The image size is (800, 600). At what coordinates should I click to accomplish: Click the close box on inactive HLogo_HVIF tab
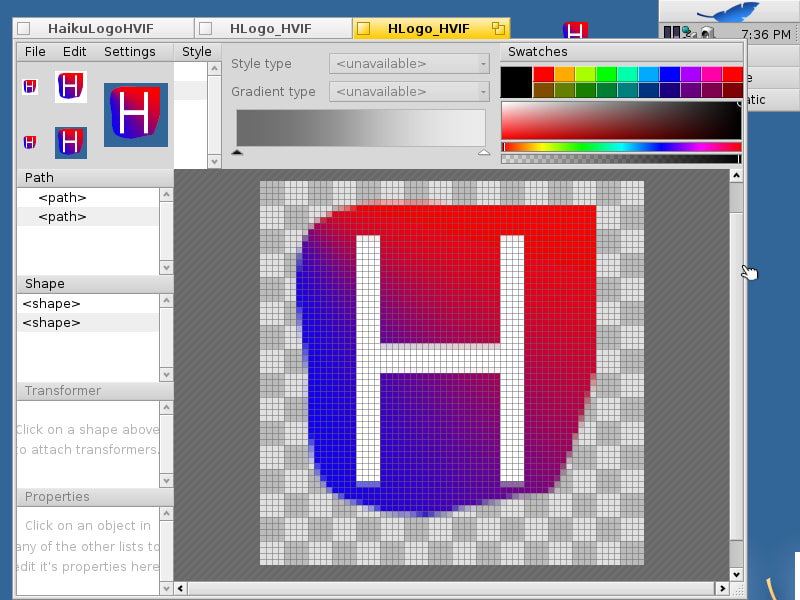pyautogui.click(x=206, y=29)
